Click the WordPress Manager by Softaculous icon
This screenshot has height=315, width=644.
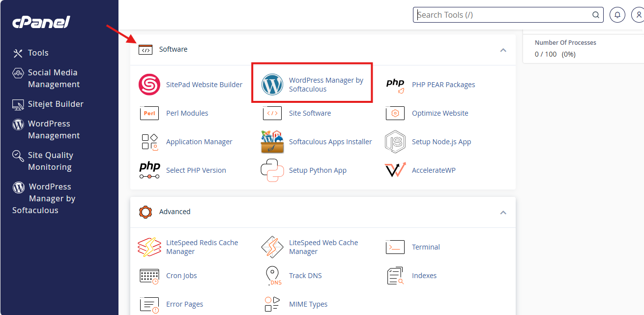tap(272, 85)
